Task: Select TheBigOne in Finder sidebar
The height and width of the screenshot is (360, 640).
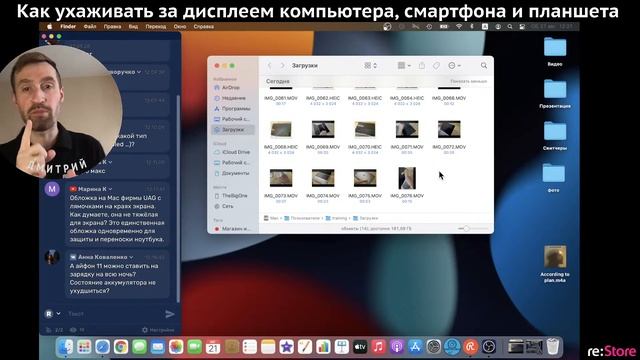Action: (233, 196)
